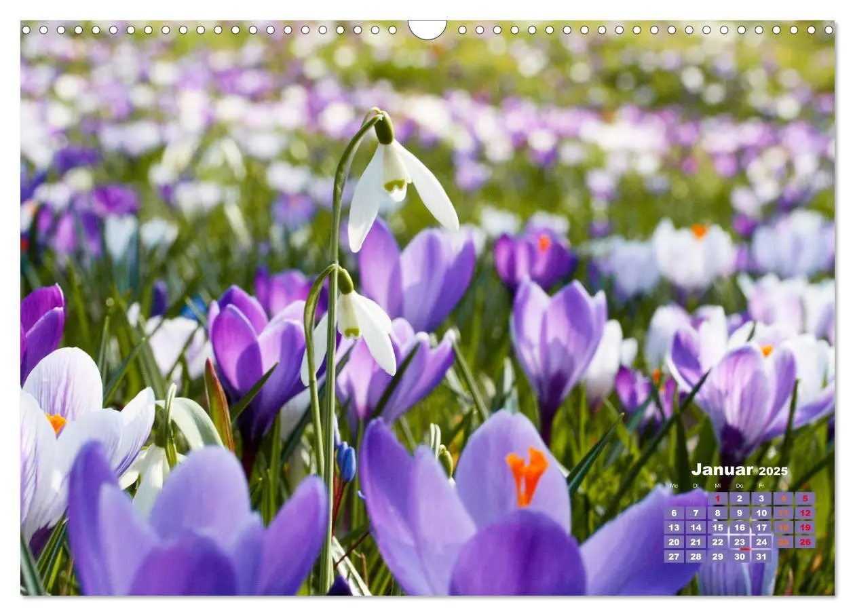
Task: Click calendar day 24
Action: [761, 541]
